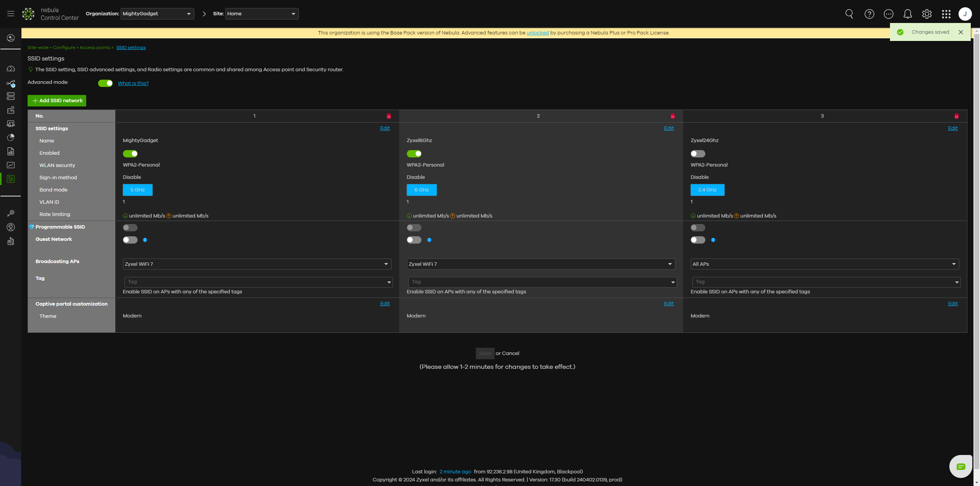The height and width of the screenshot is (486, 980).
Task: Click Access points in breadcrumb
Action: pyautogui.click(x=95, y=48)
